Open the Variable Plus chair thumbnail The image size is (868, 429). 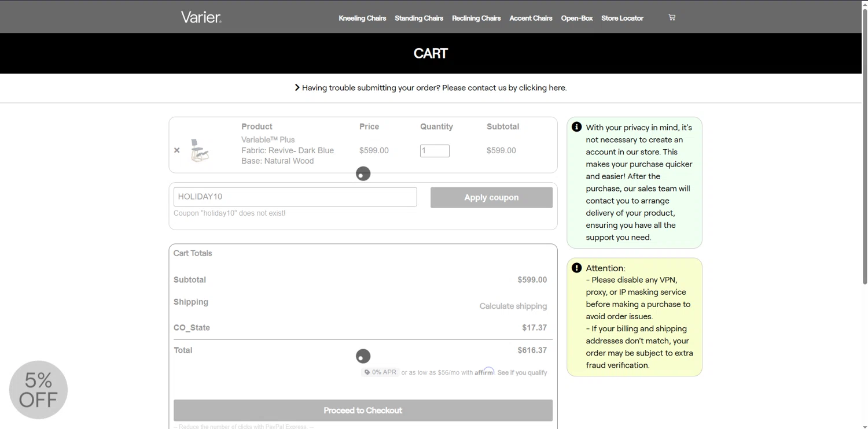point(200,150)
